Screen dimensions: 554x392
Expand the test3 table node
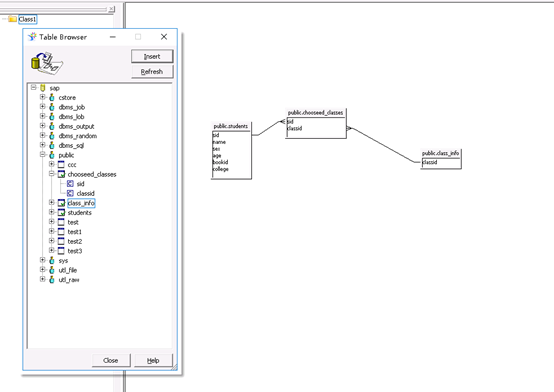(x=52, y=250)
